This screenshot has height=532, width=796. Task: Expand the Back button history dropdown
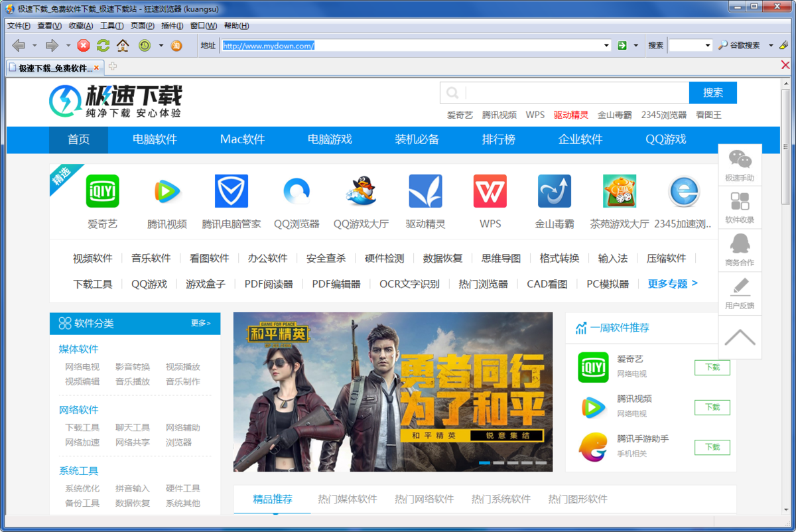[x=34, y=46]
